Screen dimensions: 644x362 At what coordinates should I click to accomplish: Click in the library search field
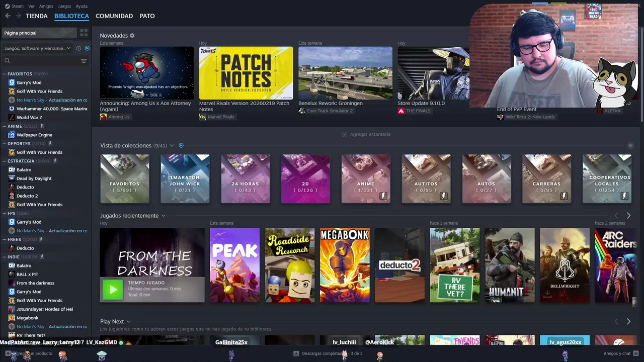45,61
